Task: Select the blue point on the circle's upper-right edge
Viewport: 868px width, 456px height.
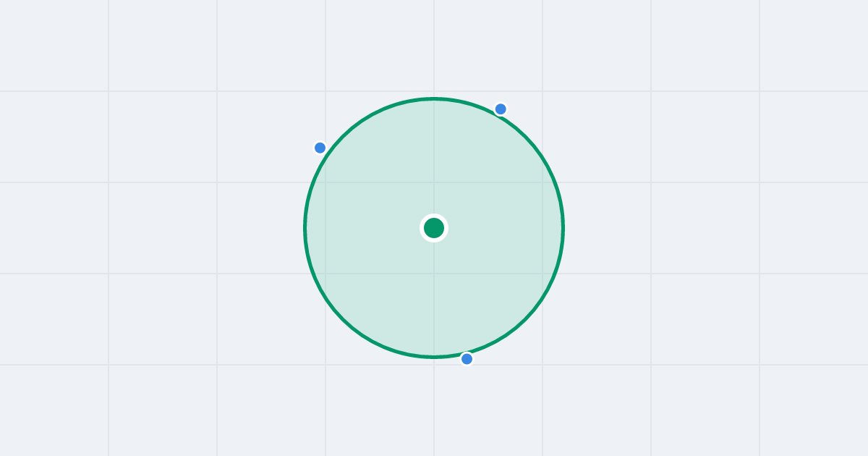Action: 501,109
